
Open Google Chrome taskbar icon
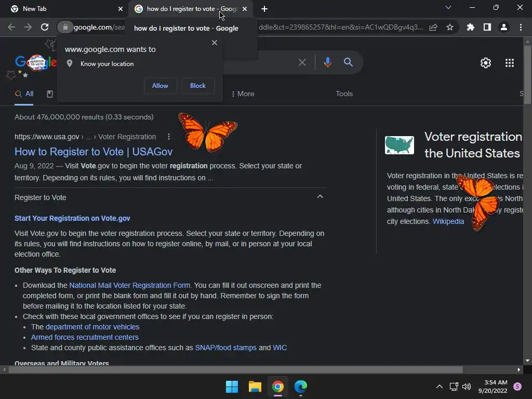pos(278,387)
